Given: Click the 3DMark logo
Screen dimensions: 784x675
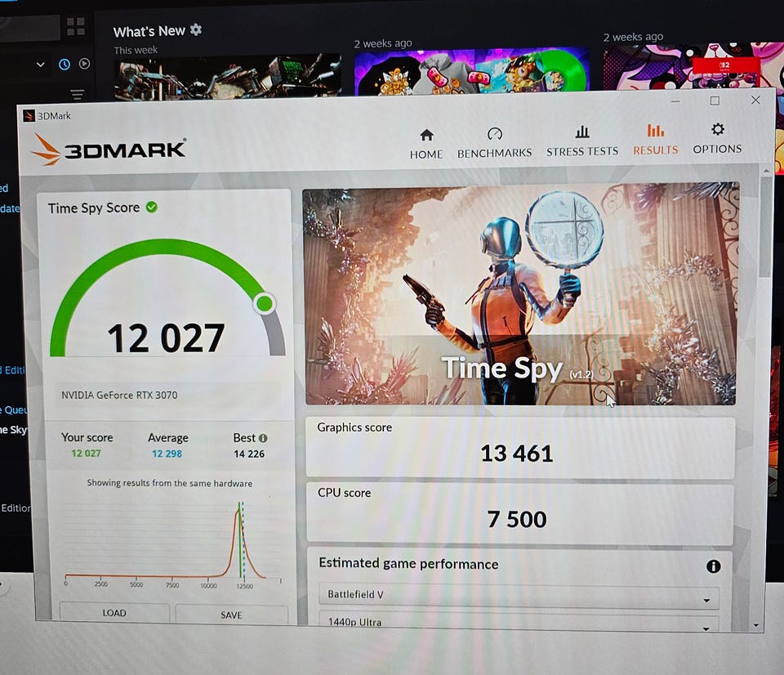Looking at the screenshot, I should pos(108,149).
